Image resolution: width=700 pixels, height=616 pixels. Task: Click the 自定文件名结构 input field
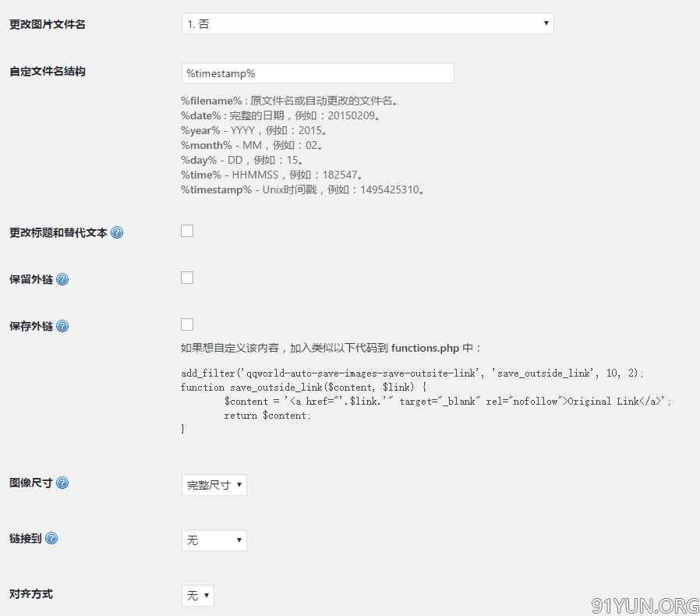[318, 73]
